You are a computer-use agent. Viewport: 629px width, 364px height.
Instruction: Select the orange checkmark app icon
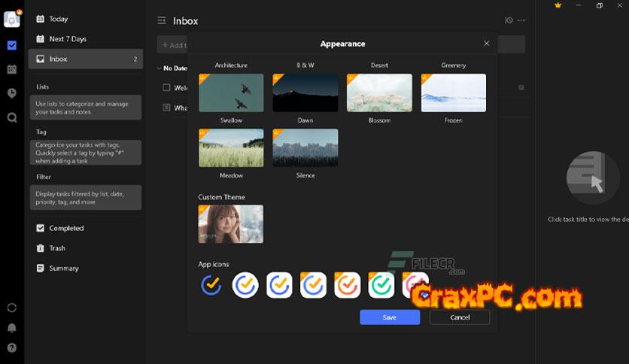pyautogui.click(x=347, y=285)
